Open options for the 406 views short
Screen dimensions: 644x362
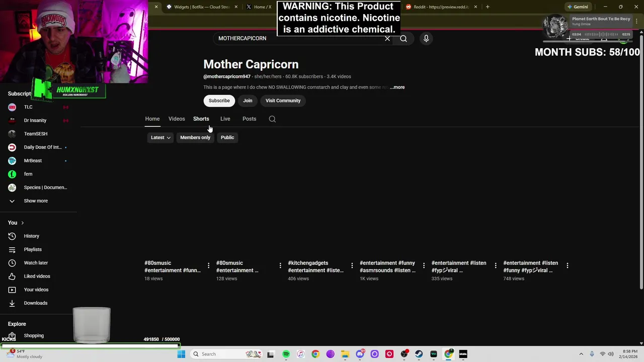pyautogui.click(x=352, y=265)
